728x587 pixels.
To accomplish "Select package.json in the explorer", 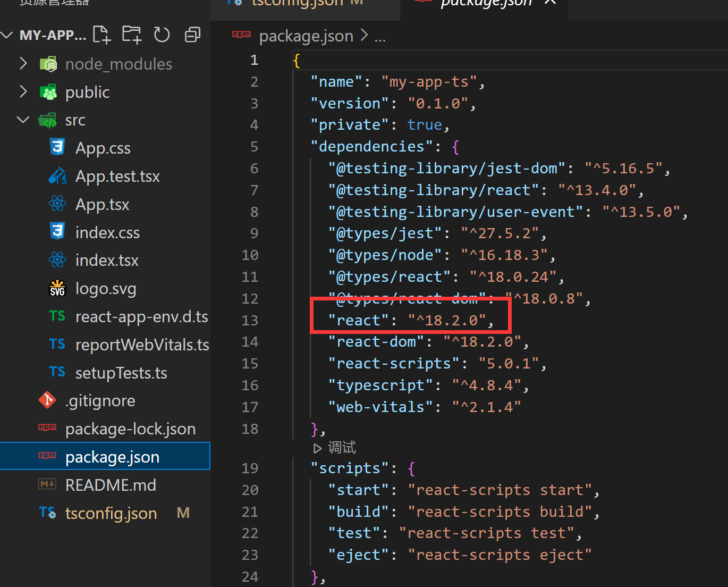I will pos(105,457).
